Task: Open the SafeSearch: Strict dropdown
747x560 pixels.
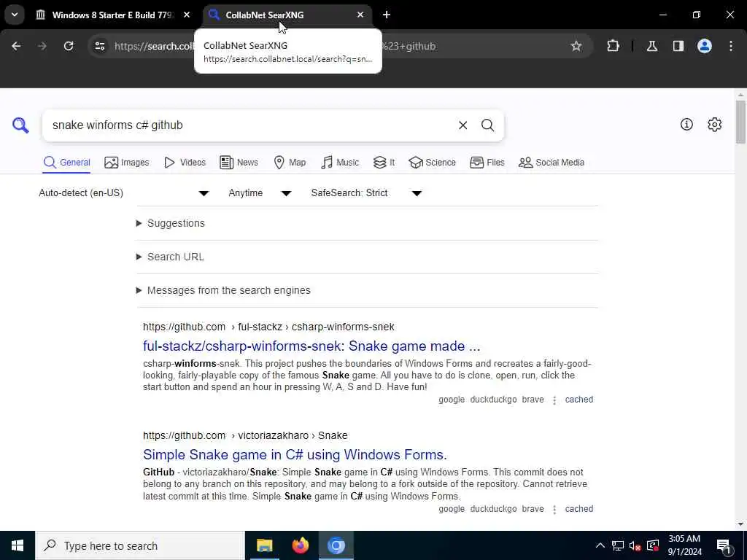Action: click(366, 192)
